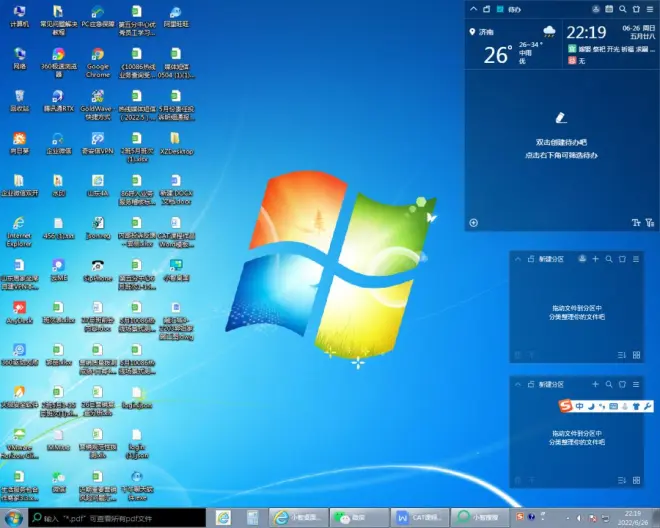Click the taskbar search input field
Viewport: 660px width, 528px height.
[115, 518]
